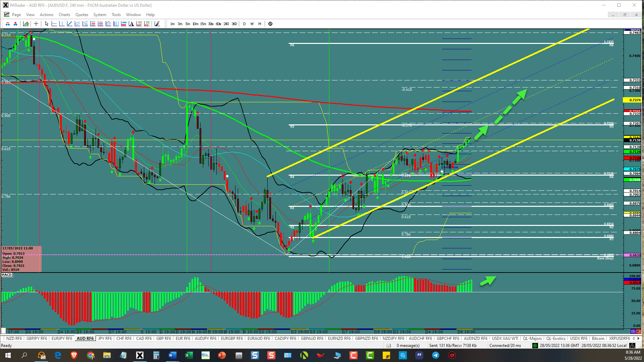Viewport: 644px width, 362px height.
Task: Click the inner chart window restore button
Action: click(x=625, y=15)
